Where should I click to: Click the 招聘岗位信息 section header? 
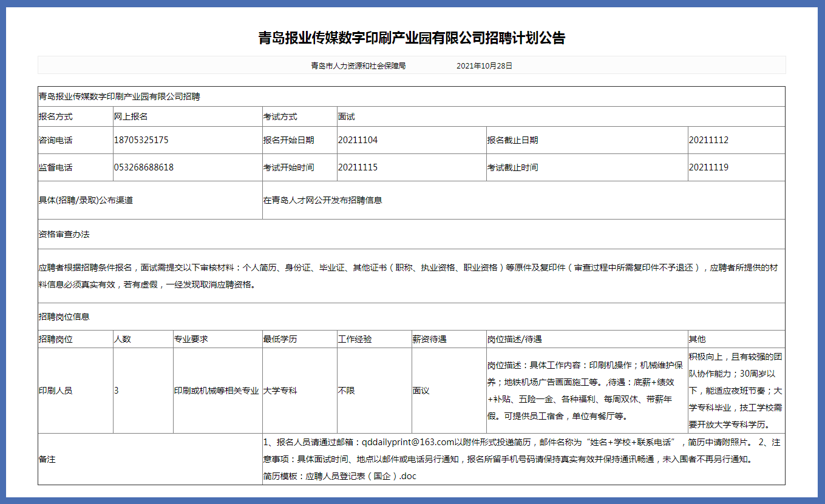point(64,317)
